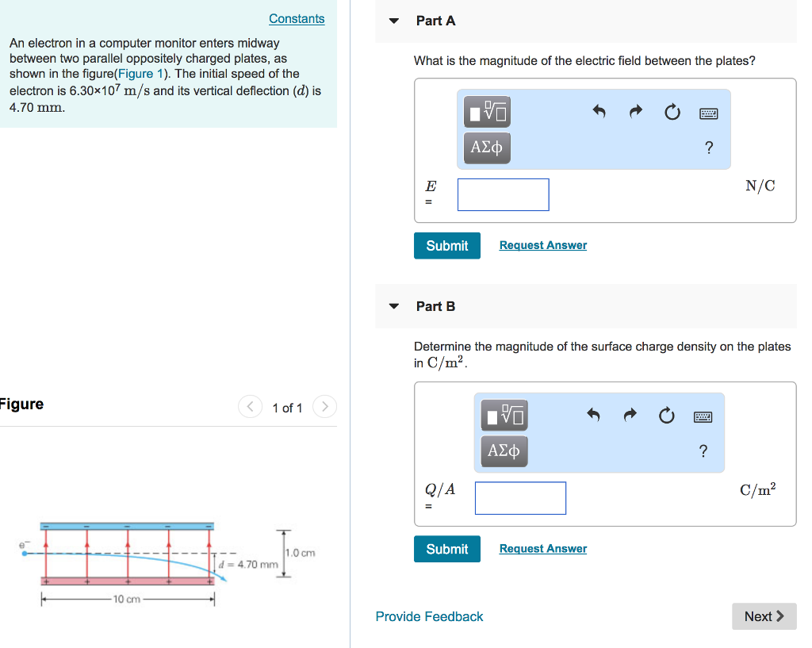Undo the last entry in Part A
812x648 pixels.
pos(599,112)
